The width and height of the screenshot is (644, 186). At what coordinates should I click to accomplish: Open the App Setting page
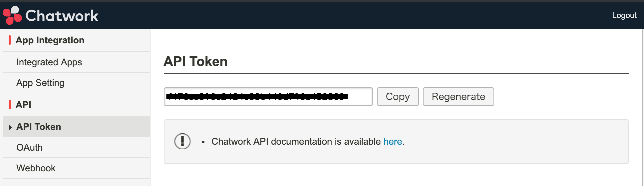[x=40, y=83]
